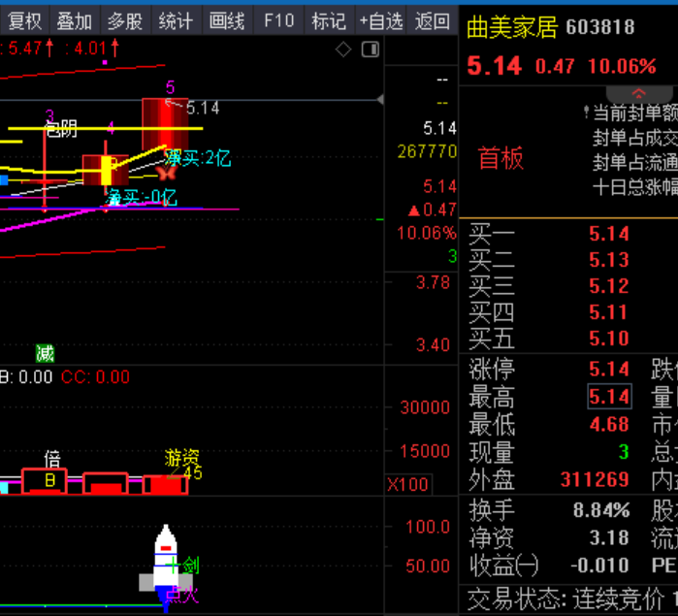Click the B marker on volume bar
Image resolution: width=678 pixels, height=616 pixels.
50,480
